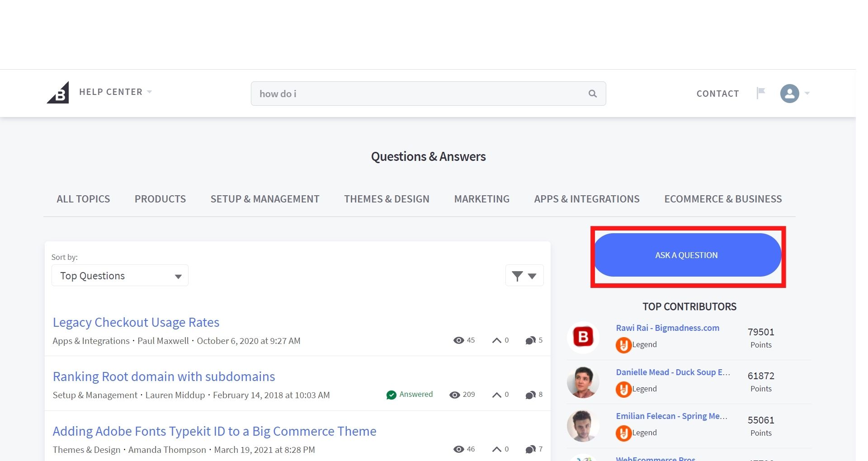Click Danielle Mead's avatar thumbnail
The height and width of the screenshot is (461, 868).
click(x=583, y=382)
